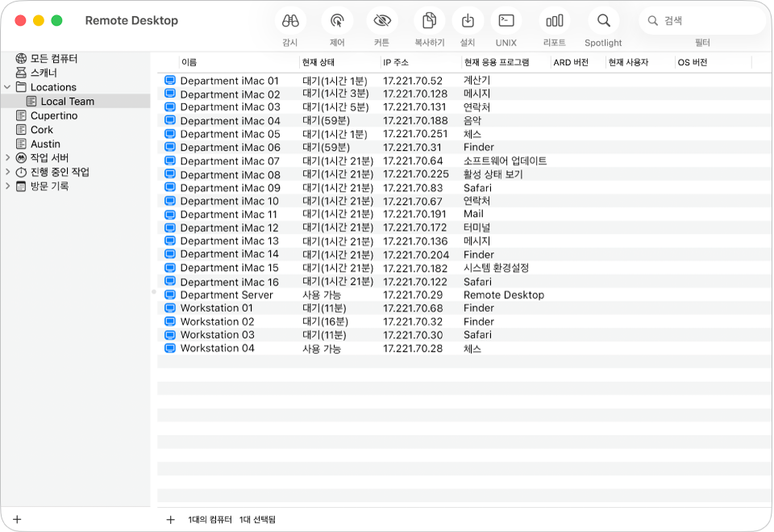This screenshot has width=774, height=532.
Task: Click the Remote Desktop application cell
Action: pyautogui.click(x=504, y=295)
